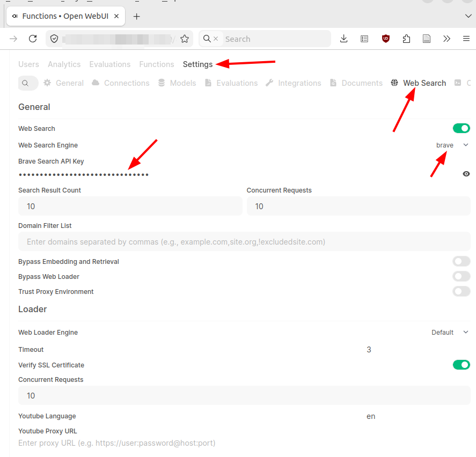Reveal Brave Search API key with eye icon
Viewport: 476px width, 457px height.
466,174
